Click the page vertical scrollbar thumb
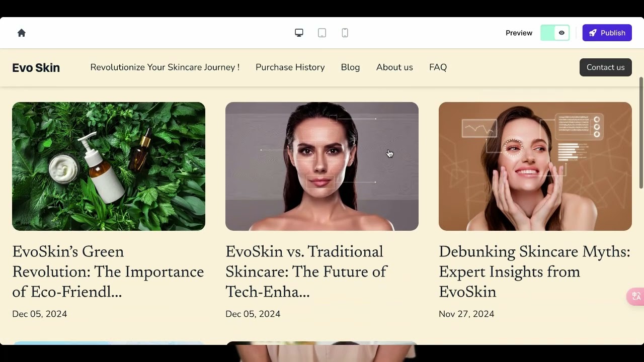The image size is (644, 362). coord(641,133)
